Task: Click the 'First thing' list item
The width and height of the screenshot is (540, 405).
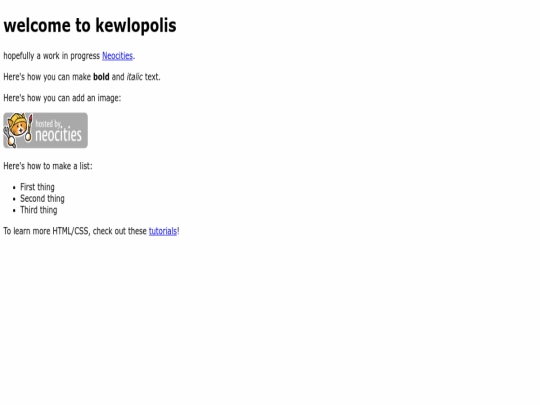Action: (x=37, y=187)
